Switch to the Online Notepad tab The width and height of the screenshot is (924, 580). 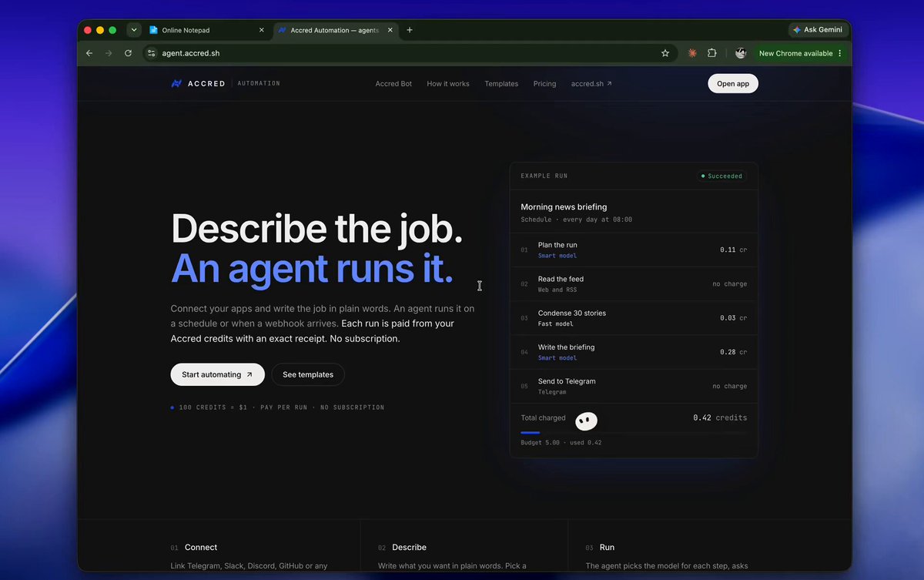[x=206, y=30]
